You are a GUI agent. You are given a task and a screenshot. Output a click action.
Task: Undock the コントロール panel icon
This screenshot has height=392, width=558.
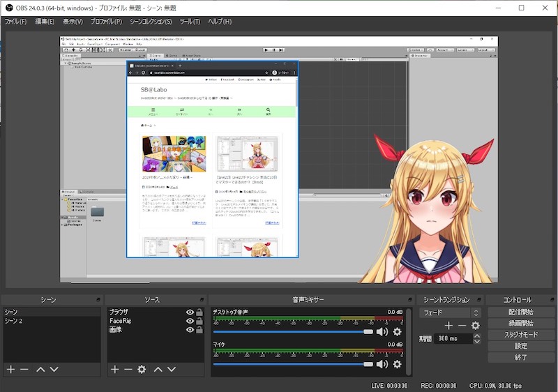point(552,300)
